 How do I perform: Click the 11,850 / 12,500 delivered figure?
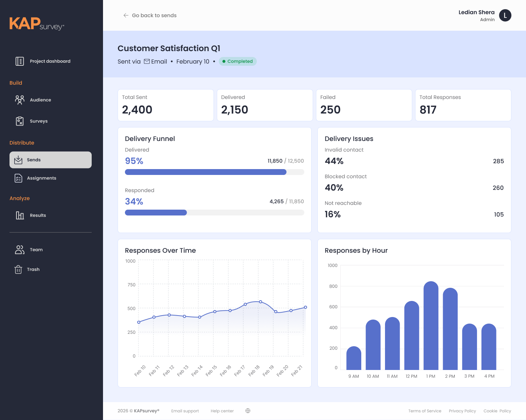286,161
